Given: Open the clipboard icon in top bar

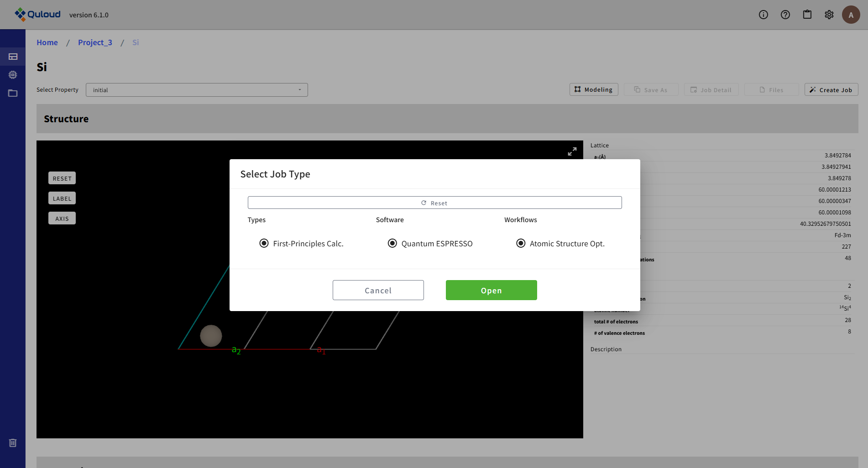Looking at the screenshot, I should 807,15.
